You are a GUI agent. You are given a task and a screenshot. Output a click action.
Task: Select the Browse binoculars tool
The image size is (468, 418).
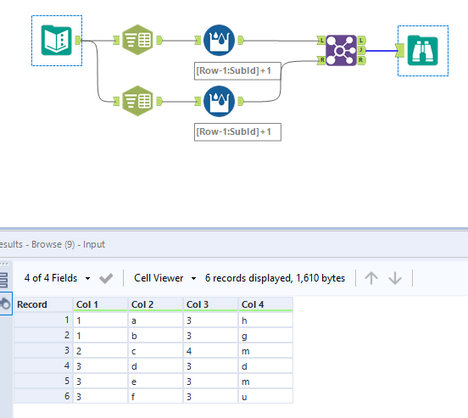click(423, 51)
